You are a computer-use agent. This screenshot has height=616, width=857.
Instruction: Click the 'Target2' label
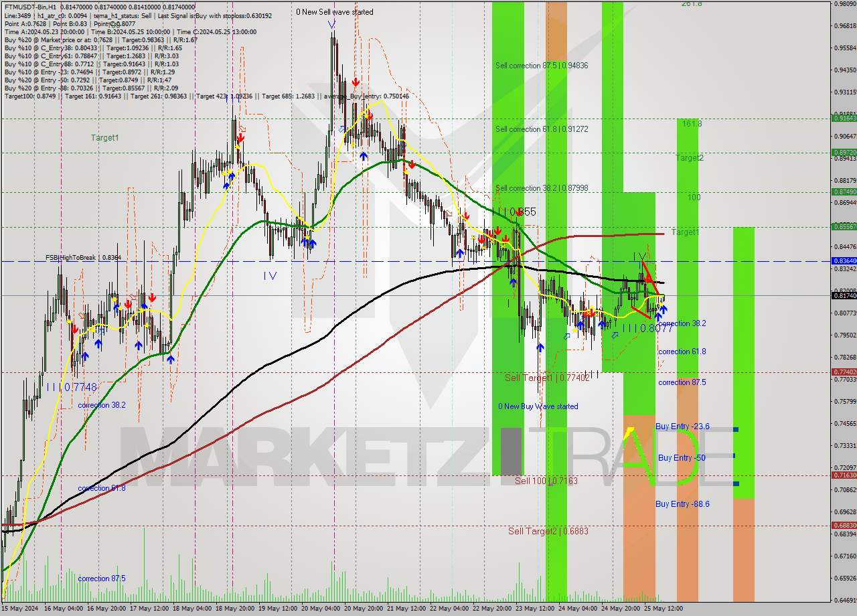[690, 158]
